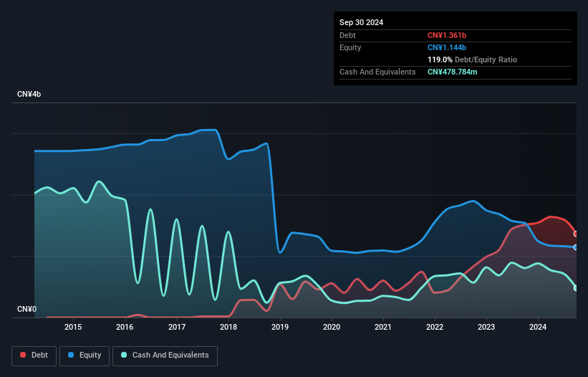
Task: Click the red Debt endpoint marker
Action: [576, 234]
